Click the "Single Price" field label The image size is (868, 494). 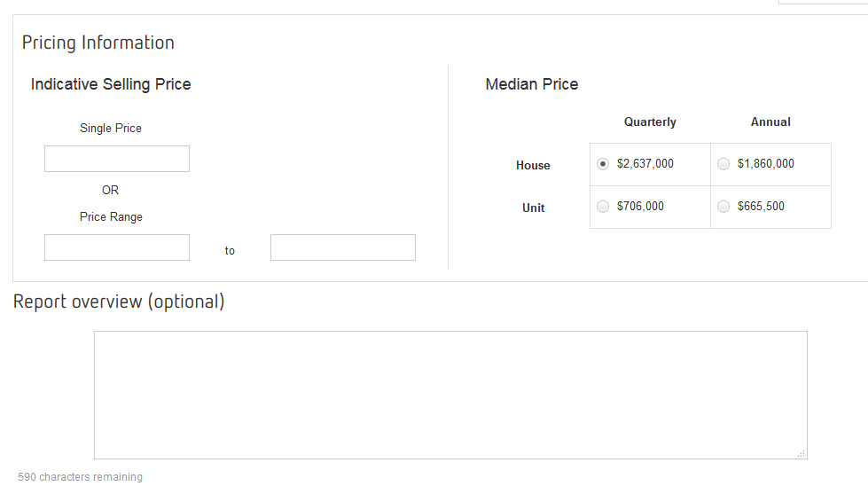click(x=111, y=129)
